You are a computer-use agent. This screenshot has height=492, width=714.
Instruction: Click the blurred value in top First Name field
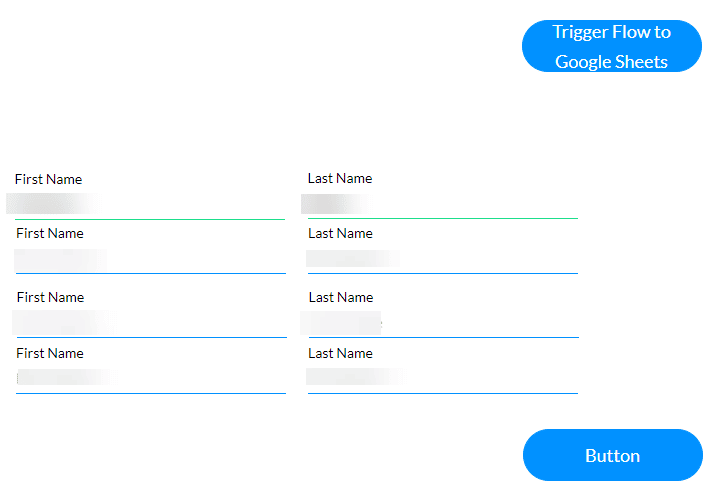click(50, 204)
